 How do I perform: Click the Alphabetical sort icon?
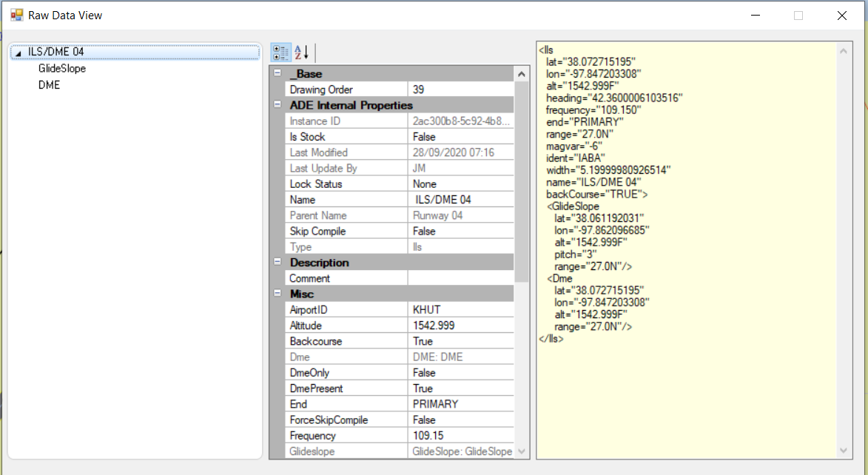coord(302,53)
